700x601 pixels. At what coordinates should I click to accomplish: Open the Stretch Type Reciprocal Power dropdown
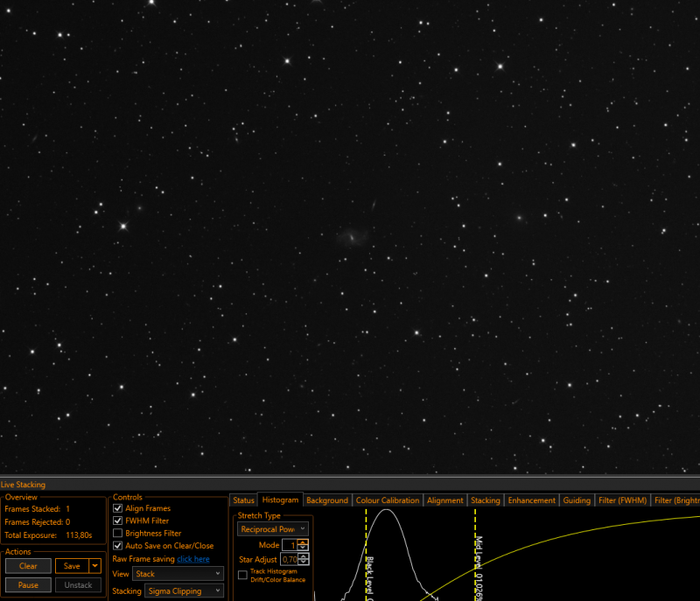coord(273,529)
